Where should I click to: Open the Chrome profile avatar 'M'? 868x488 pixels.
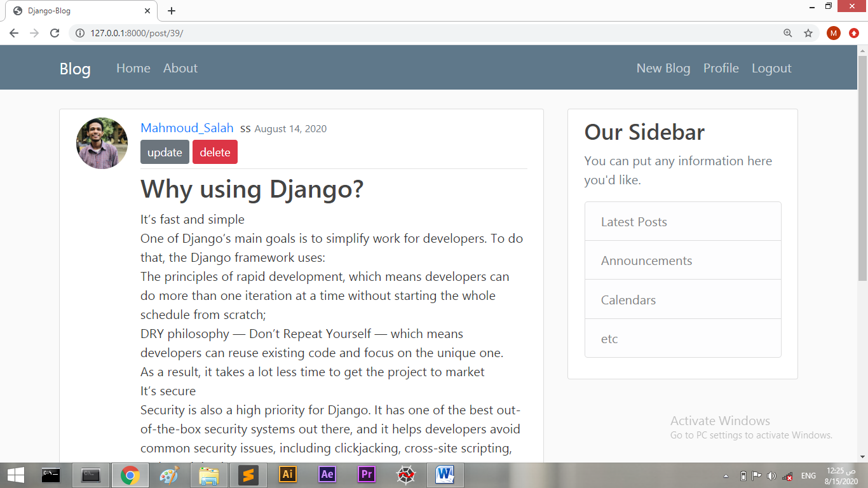point(834,33)
